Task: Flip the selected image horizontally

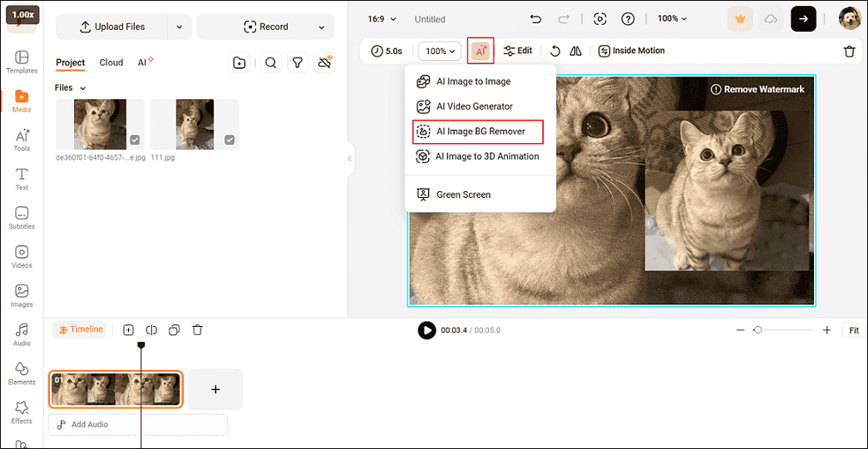Action: (576, 51)
